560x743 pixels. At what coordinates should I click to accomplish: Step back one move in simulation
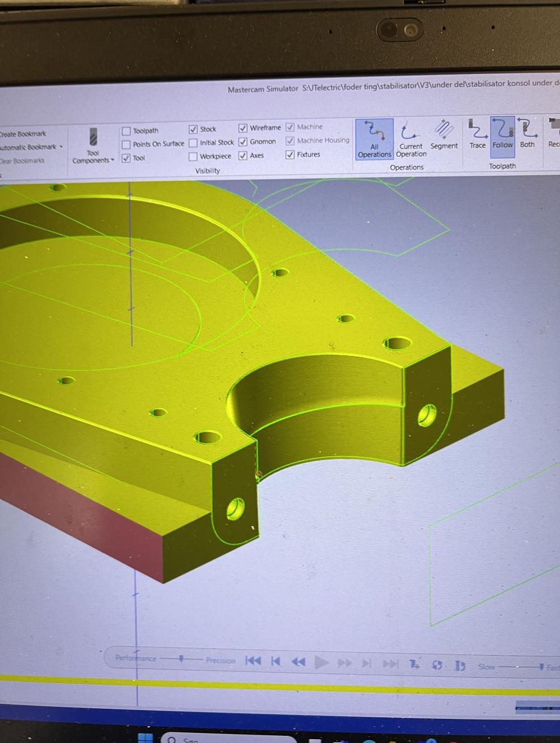click(276, 661)
